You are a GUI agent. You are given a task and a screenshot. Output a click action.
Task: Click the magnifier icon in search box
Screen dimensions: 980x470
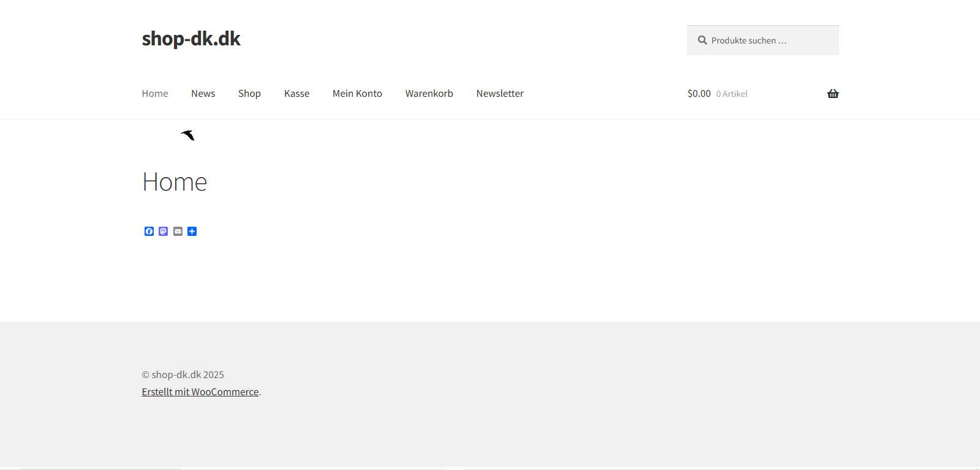coord(702,40)
